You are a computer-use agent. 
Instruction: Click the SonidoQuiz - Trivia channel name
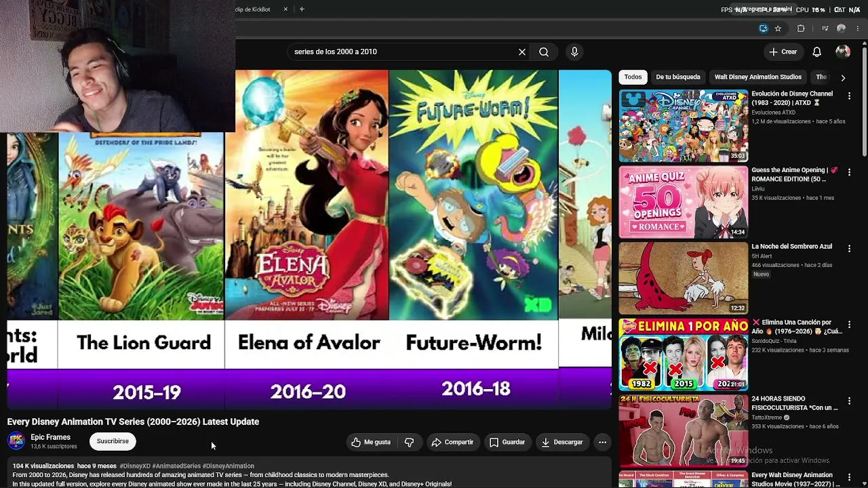pyautogui.click(x=774, y=341)
